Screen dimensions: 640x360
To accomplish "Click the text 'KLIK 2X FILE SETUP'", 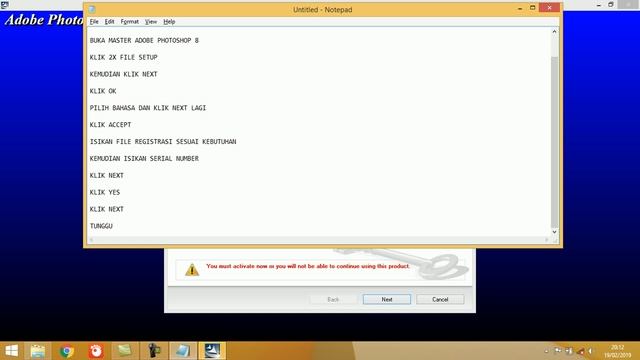I will tap(123, 58).
